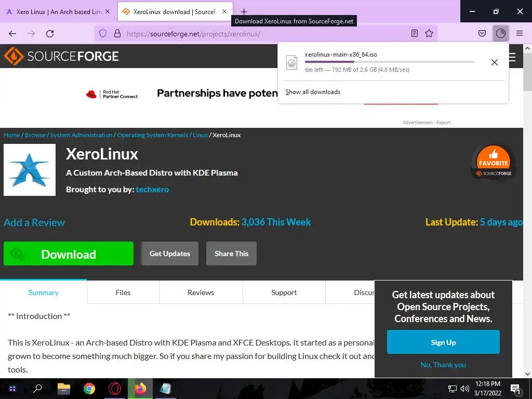This screenshot has height=399, width=532.
Task: Click the 3,036 This Week downloads text
Action: (x=276, y=222)
